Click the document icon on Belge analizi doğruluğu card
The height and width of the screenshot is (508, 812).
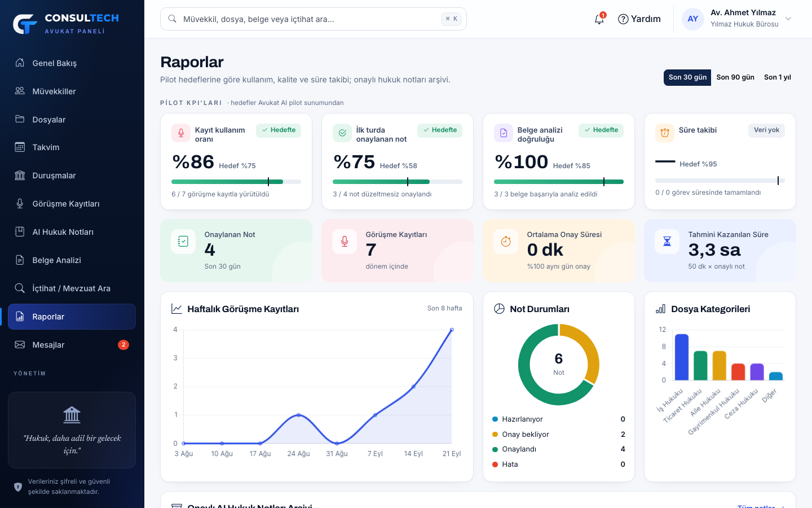pos(504,133)
